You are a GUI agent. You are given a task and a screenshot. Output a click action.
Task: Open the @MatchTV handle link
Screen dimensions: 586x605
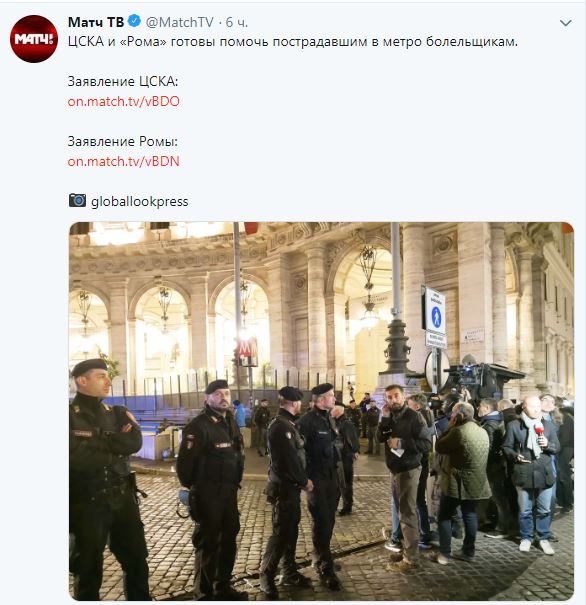pos(179,22)
